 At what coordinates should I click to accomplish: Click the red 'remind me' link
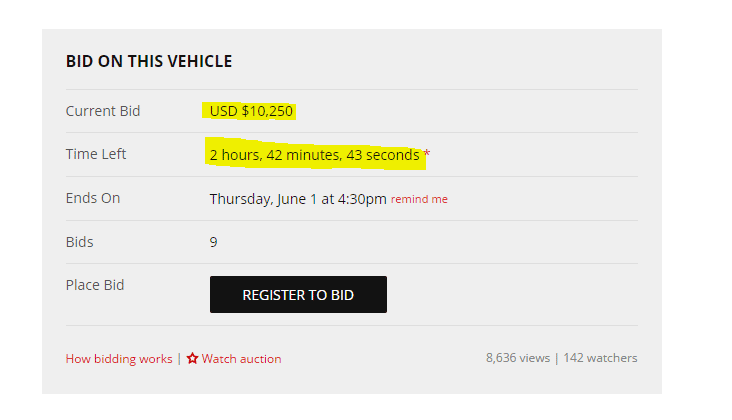pos(419,199)
